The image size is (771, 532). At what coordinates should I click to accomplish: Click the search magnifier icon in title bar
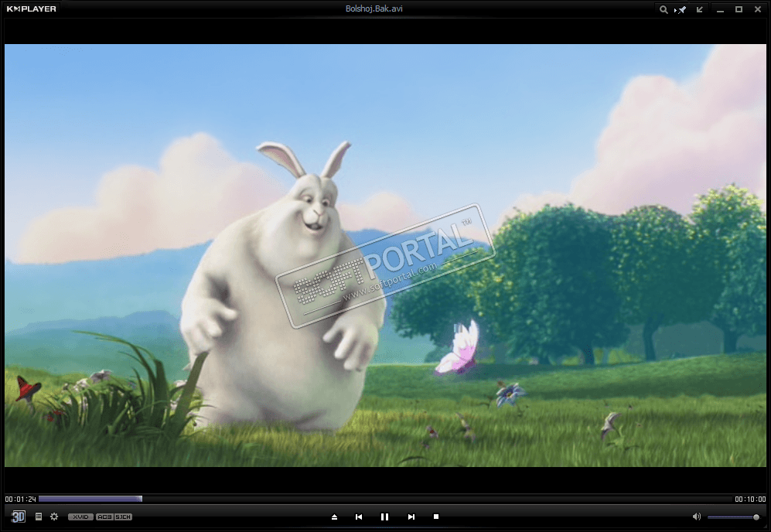[x=664, y=9]
